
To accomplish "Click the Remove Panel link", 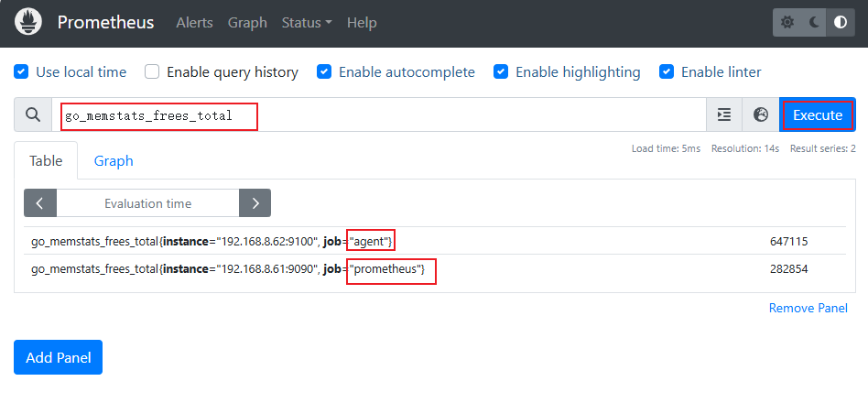I will [x=808, y=309].
